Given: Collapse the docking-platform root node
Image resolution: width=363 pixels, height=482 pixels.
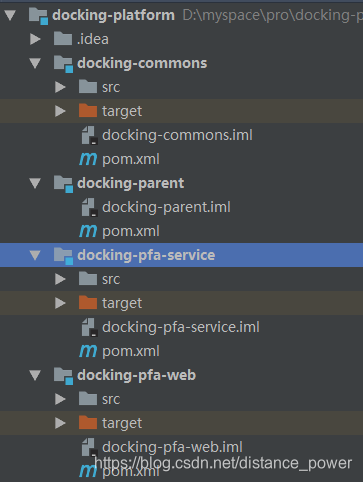Looking at the screenshot, I should click(x=10, y=15).
